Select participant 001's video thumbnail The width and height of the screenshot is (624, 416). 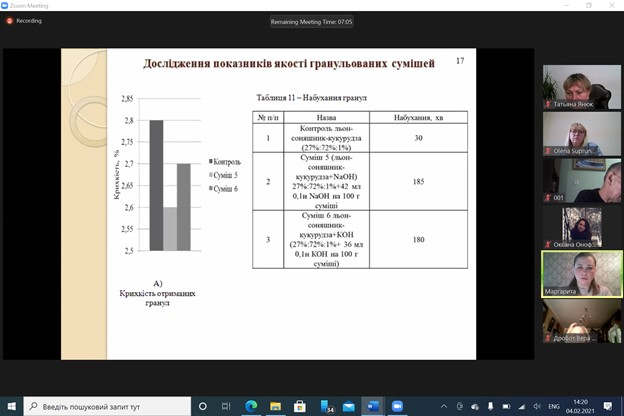point(581,180)
